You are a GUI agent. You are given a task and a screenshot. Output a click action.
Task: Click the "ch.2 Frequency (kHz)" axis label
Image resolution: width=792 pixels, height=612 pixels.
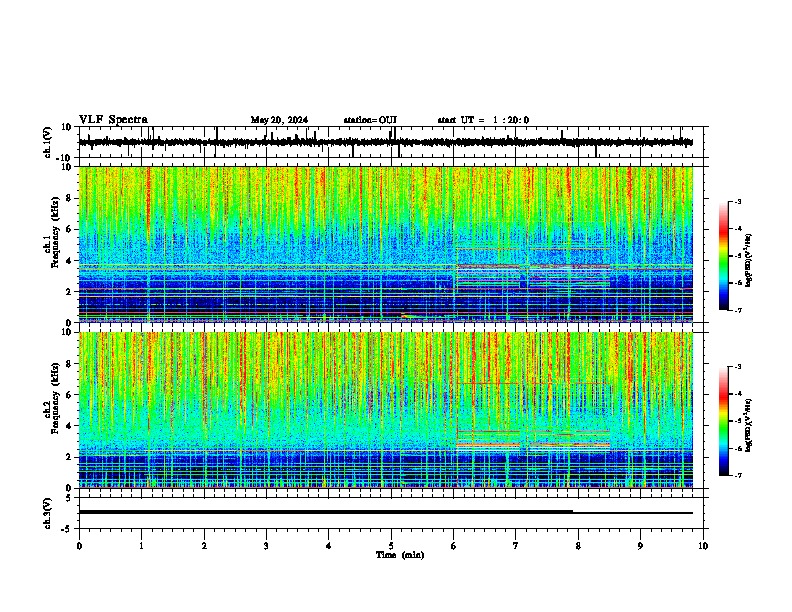(x=51, y=398)
